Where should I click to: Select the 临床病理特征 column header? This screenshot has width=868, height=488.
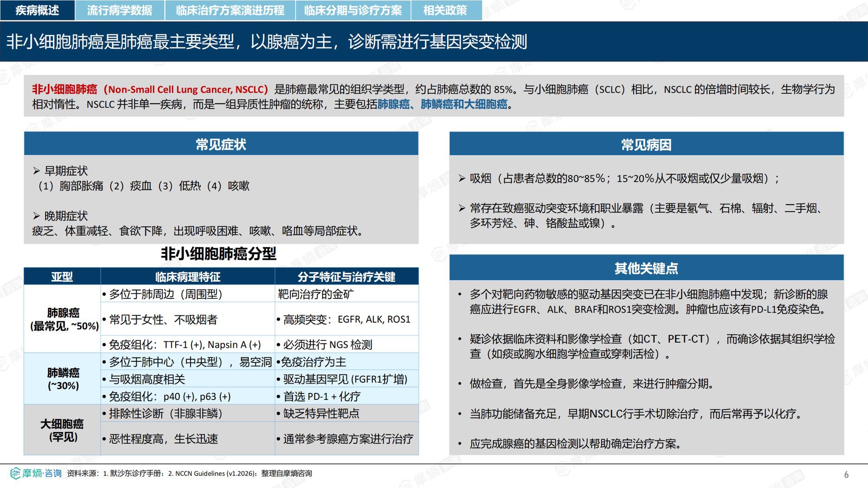point(187,276)
